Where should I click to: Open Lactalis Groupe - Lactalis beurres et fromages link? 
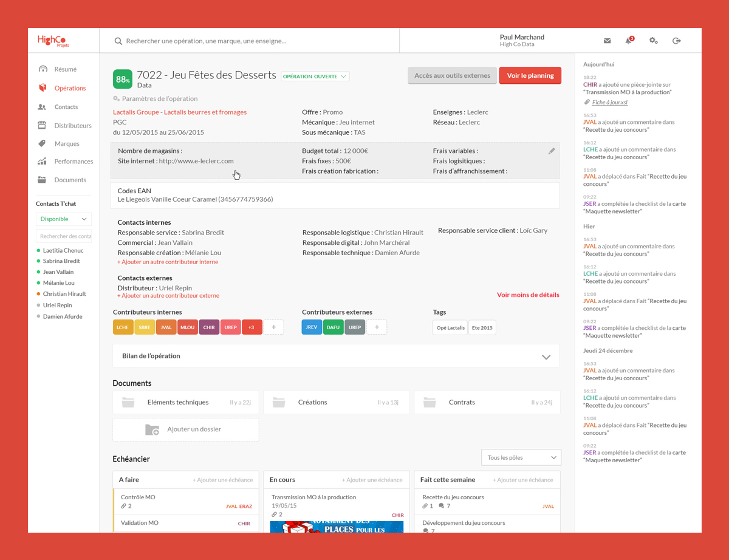[x=180, y=112]
